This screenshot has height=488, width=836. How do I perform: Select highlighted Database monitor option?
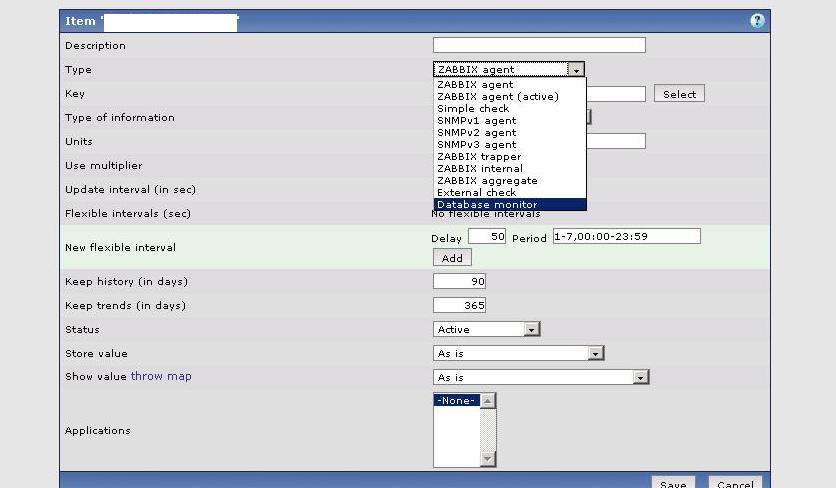[x=510, y=204]
